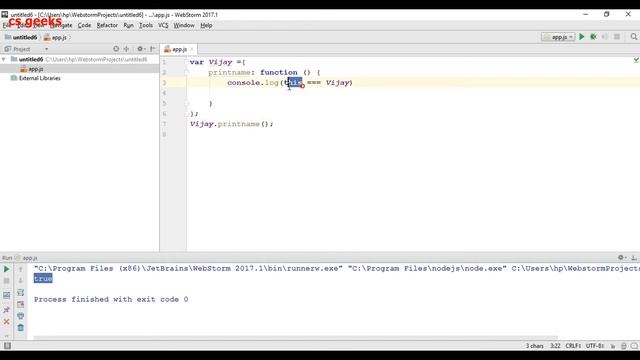Open the VCS menu
This screenshot has width=640, height=360.
coord(163,25)
